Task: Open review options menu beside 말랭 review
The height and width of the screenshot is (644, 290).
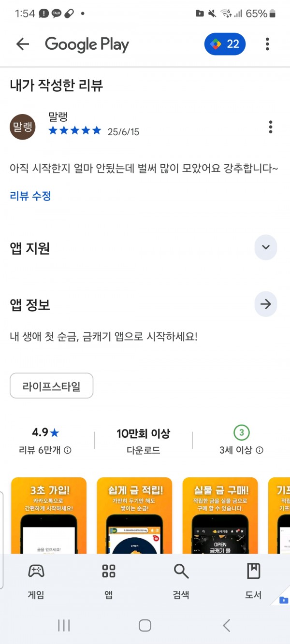Action: [x=270, y=127]
